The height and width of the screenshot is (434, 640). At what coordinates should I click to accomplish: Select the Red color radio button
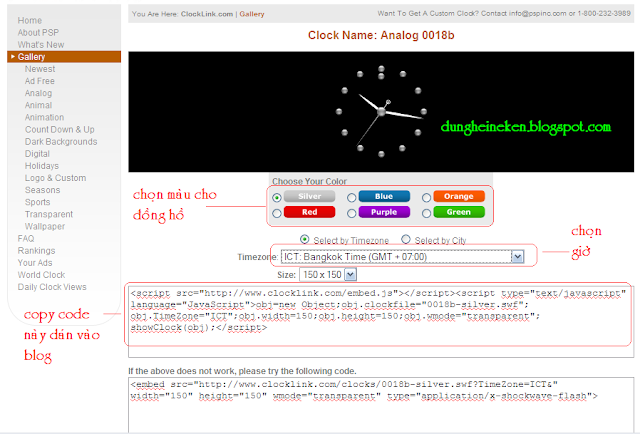[x=277, y=213]
